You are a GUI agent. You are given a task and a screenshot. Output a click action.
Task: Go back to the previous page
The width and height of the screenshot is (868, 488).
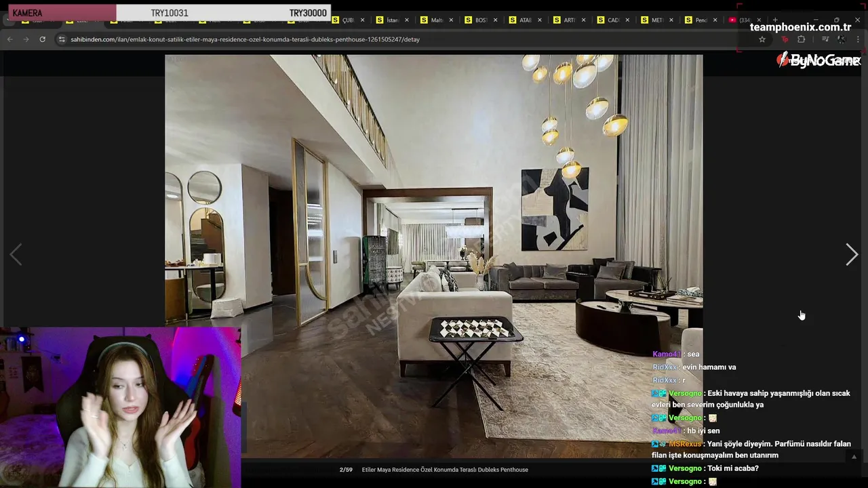(10, 39)
